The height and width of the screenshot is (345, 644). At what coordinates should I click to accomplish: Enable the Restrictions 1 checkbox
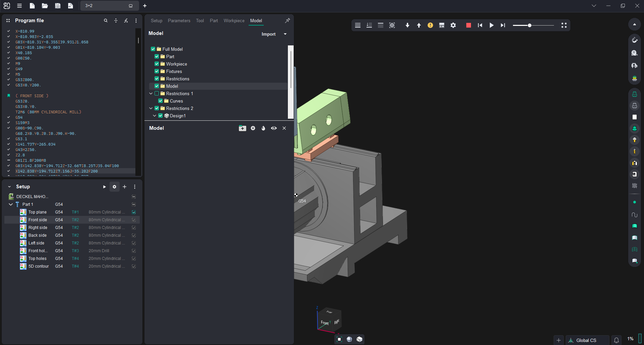157,93
